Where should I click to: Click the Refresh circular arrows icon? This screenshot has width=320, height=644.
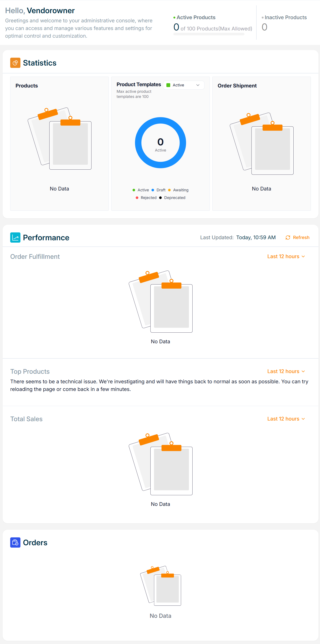pyautogui.click(x=288, y=238)
